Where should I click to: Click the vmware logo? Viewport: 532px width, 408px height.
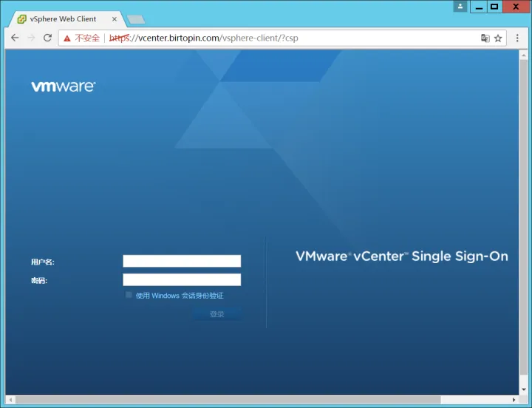pyautogui.click(x=64, y=86)
